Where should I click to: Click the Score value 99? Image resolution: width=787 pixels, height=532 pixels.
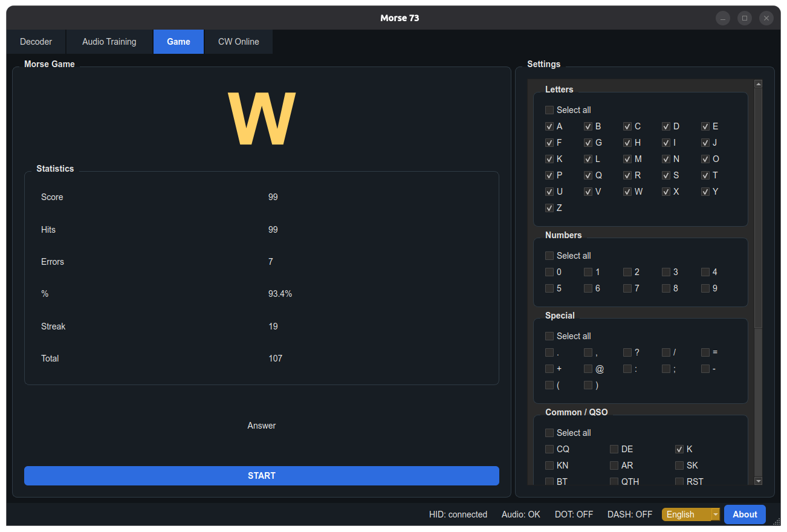[x=273, y=197]
